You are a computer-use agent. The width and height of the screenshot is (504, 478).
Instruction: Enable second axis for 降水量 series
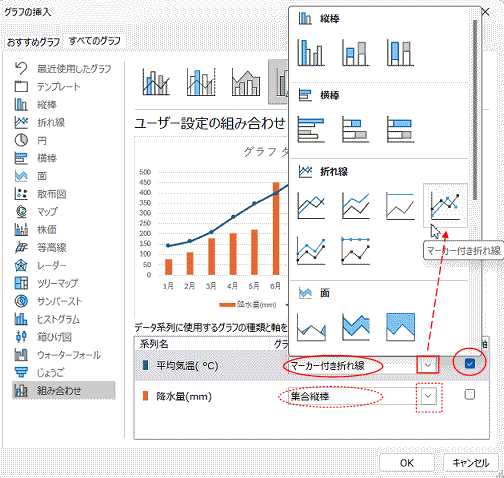(x=470, y=395)
